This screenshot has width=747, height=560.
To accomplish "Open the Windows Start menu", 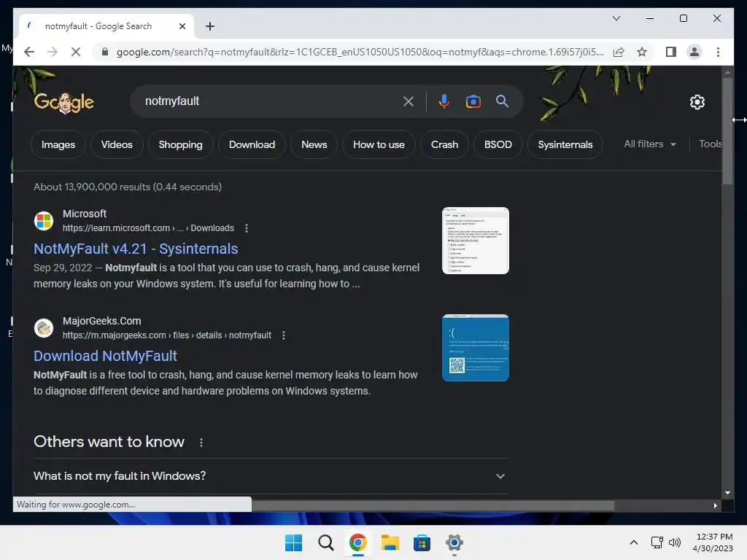I will 293,542.
